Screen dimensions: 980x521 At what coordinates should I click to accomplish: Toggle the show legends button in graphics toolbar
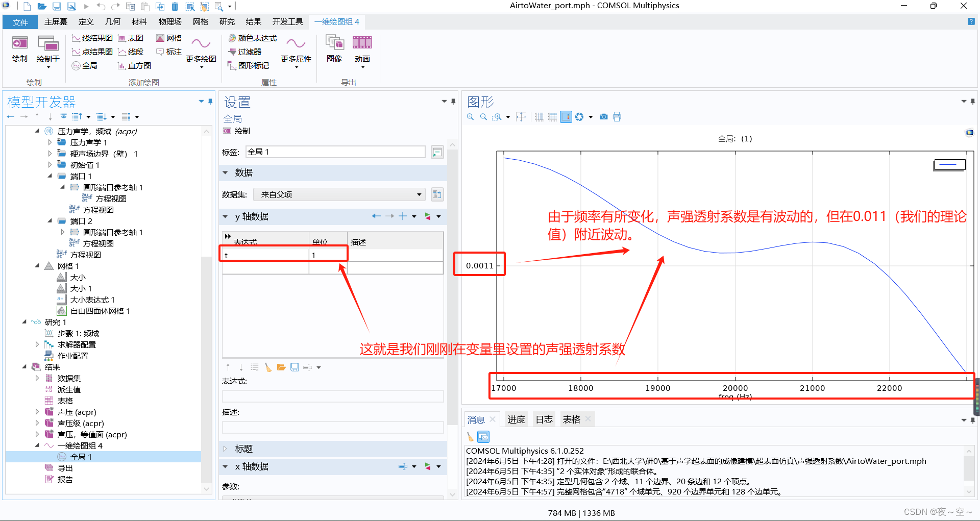566,117
